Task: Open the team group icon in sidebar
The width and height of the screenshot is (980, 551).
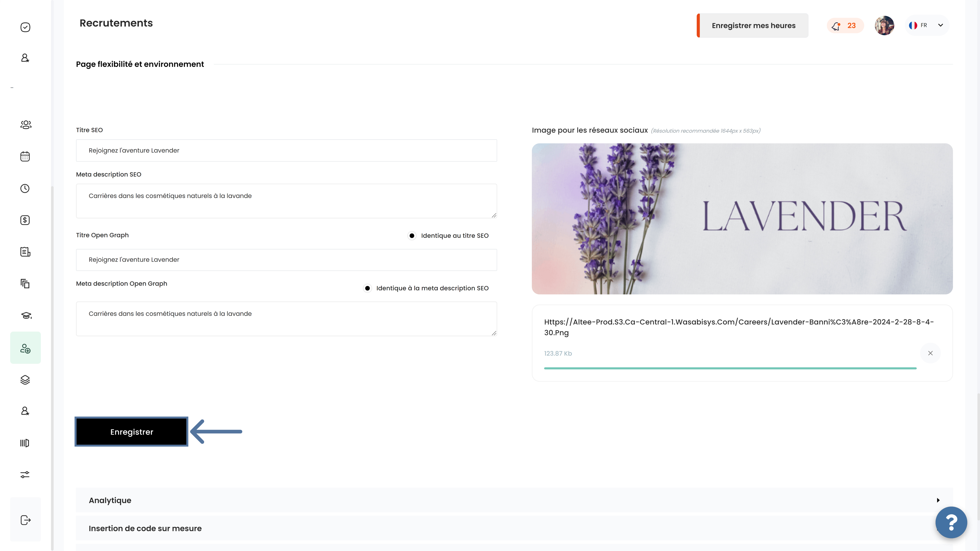Action: click(25, 124)
